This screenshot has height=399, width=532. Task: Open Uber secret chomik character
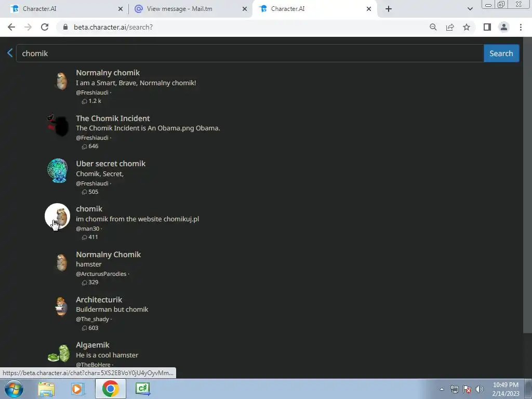pos(111,164)
